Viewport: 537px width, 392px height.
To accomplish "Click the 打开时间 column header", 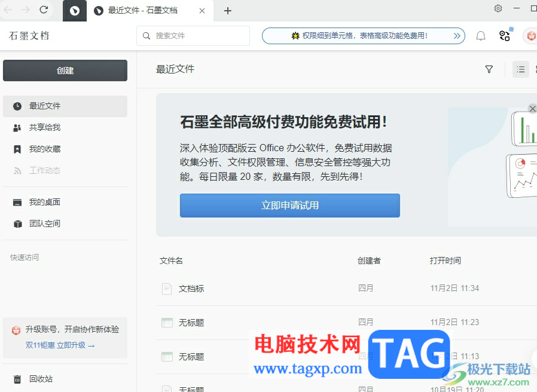I will [x=446, y=261].
